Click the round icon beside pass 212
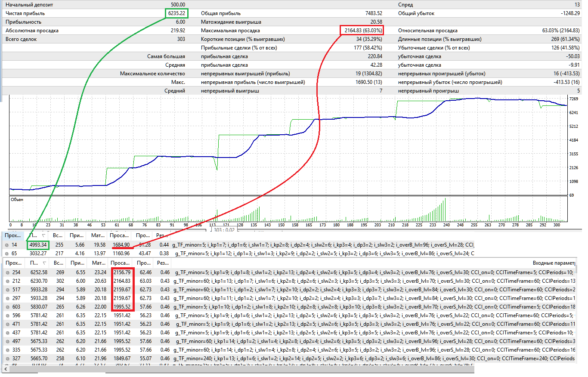The width and height of the screenshot is (588, 377). tap(6, 281)
